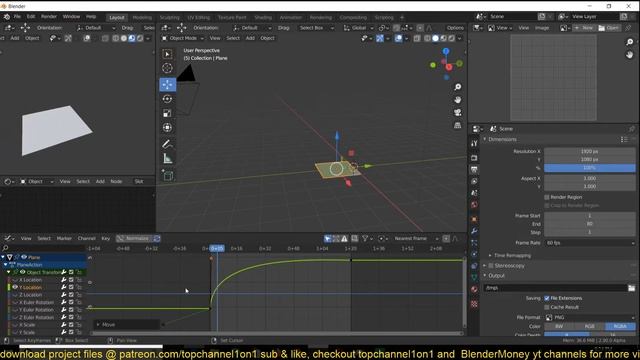Screen dimensions: 640x360
Task: Activate the Select Box tool arrow icon
Action: (167, 54)
